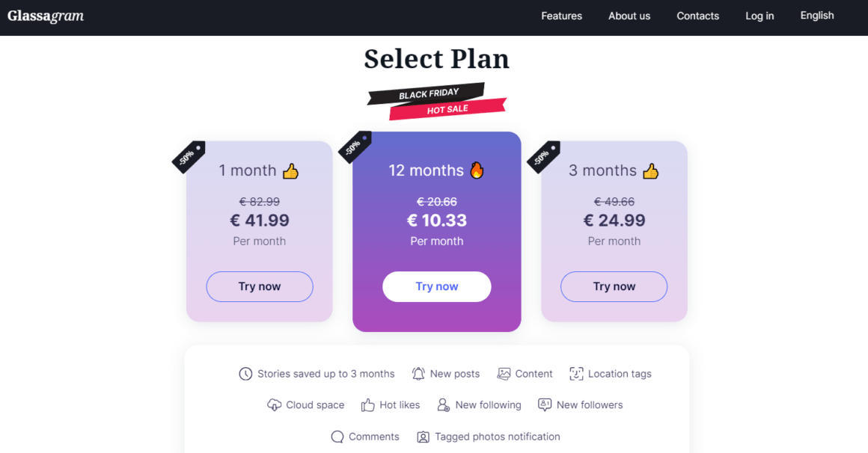Click the bell icon for New posts
The width and height of the screenshot is (868, 453).
click(x=418, y=374)
